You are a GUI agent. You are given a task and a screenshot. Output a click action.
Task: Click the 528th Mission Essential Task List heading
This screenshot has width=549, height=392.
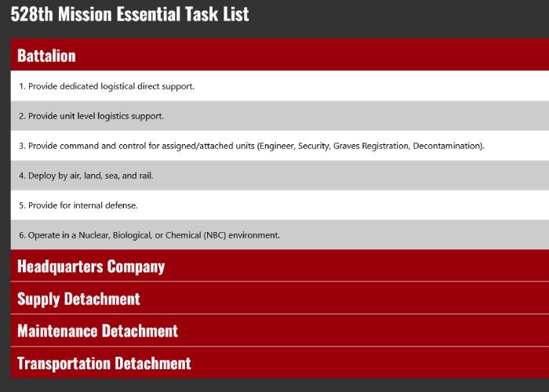129,15
